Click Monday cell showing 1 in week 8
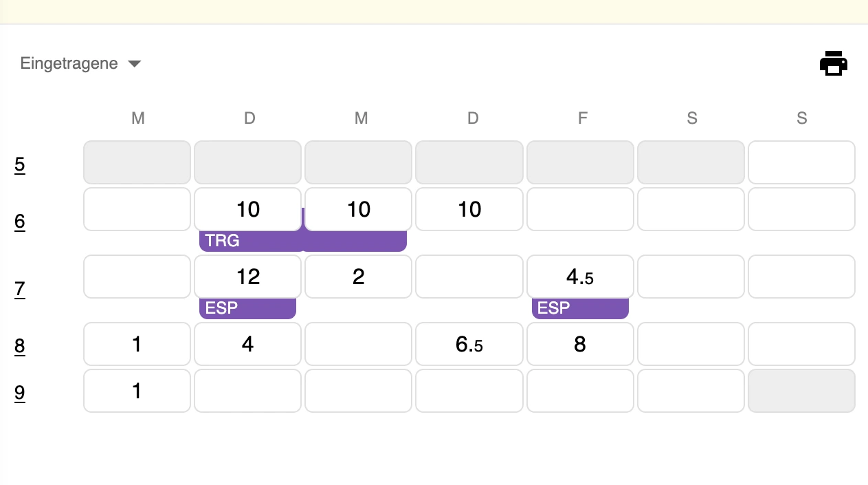Viewport: 868px width, 485px height. tap(137, 344)
